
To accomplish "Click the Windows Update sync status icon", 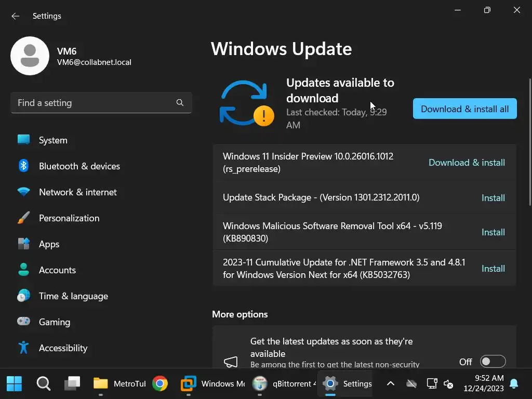I will click(x=247, y=103).
